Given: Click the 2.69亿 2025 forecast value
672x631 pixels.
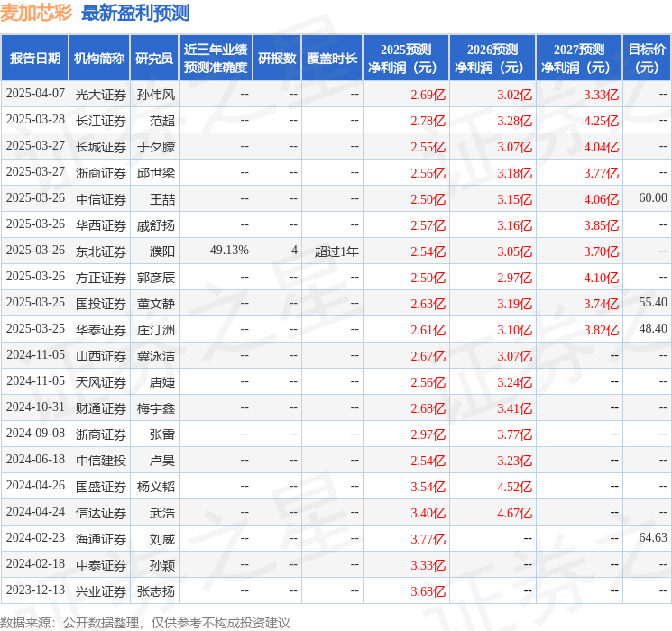Looking at the screenshot, I should click(428, 95).
